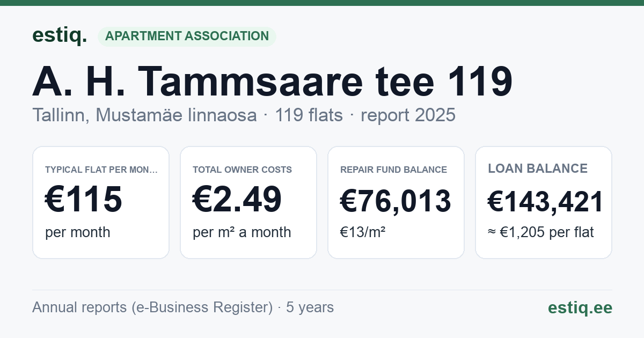Click the €2.49 value
644x338 pixels.
tap(237, 200)
